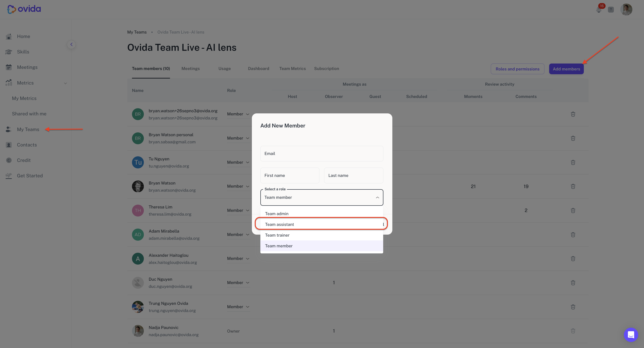The height and width of the screenshot is (348, 644).
Task: Change role dropdown for Adam Mirabella
Action: [238, 235]
